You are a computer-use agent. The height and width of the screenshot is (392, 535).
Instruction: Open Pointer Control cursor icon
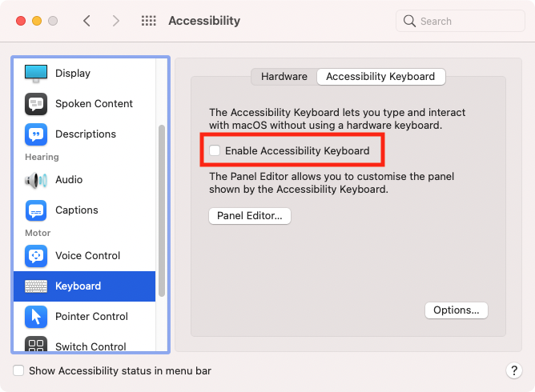point(36,317)
